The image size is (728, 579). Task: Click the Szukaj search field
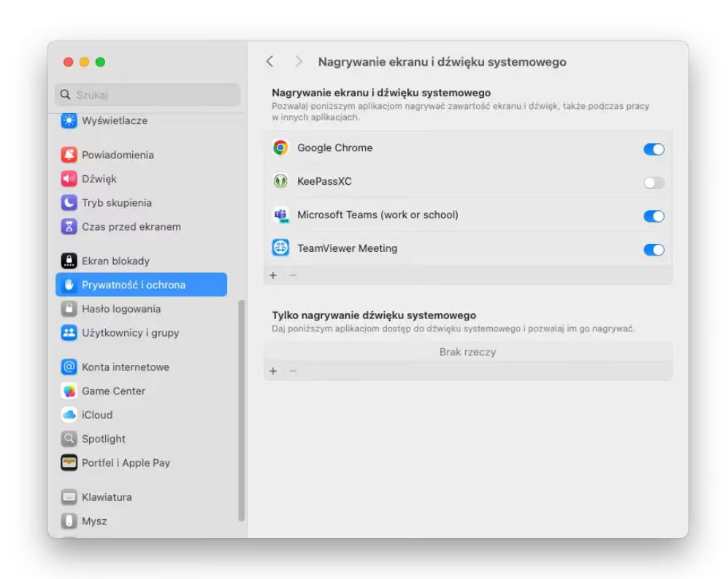(153, 95)
